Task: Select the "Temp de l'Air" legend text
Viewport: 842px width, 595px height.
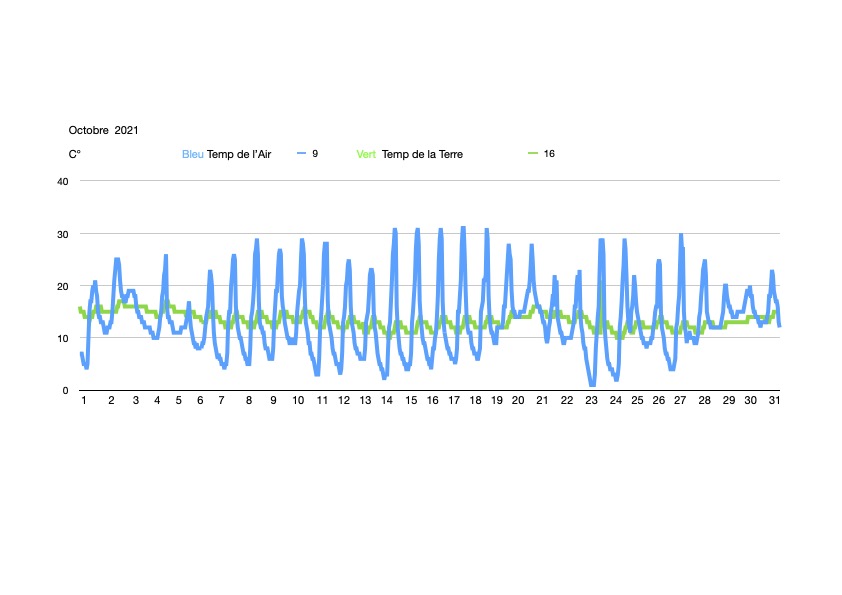Action: (x=239, y=154)
